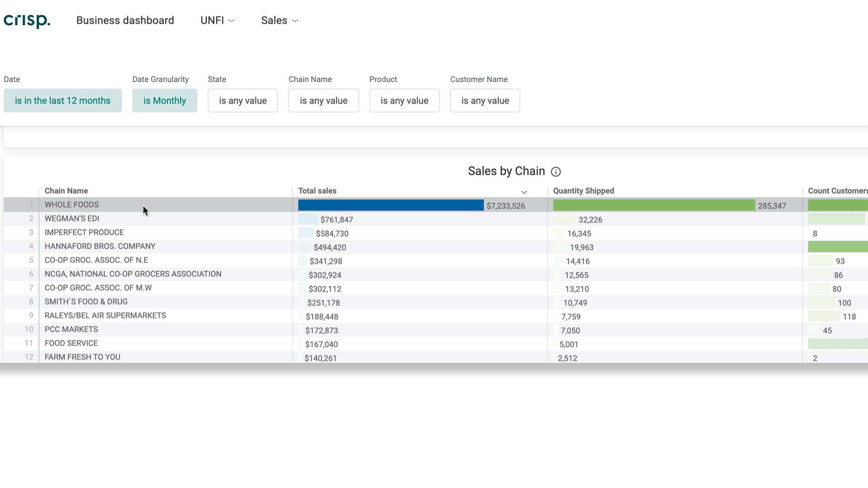This screenshot has height=488, width=868.
Task: Click $302,112 total sales value
Action: [325, 289]
